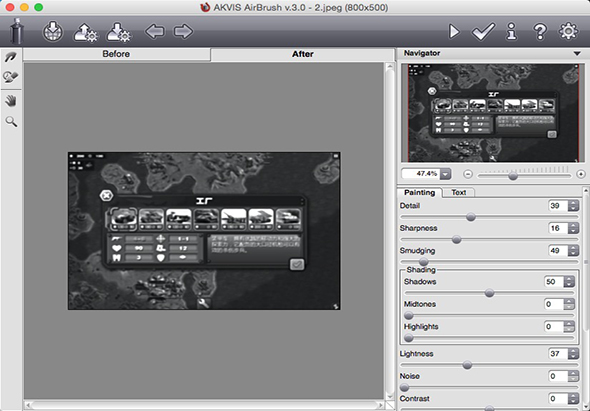Zoom out with the minus button
Image resolution: width=590 pixels, height=411 pixels.
(x=468, y=174)
